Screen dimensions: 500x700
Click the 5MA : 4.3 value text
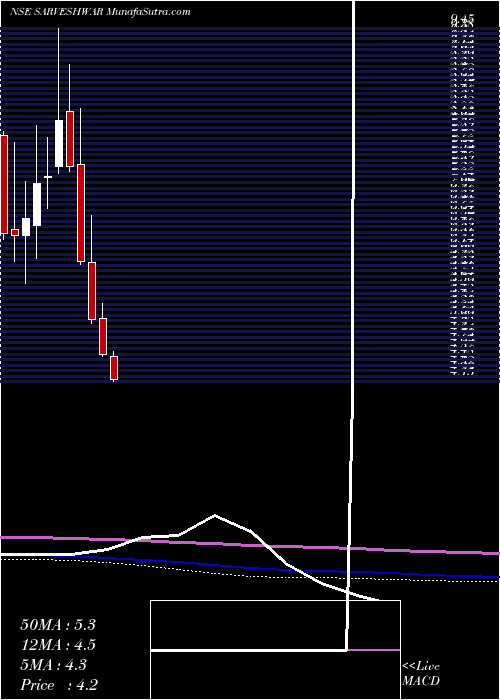(54, 665)
